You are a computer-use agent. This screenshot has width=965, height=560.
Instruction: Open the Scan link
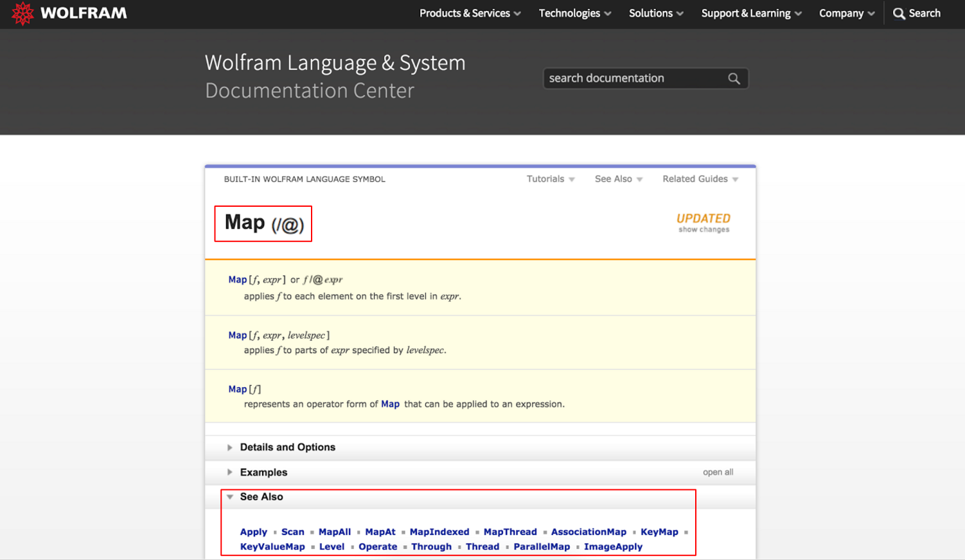[292, 532]
